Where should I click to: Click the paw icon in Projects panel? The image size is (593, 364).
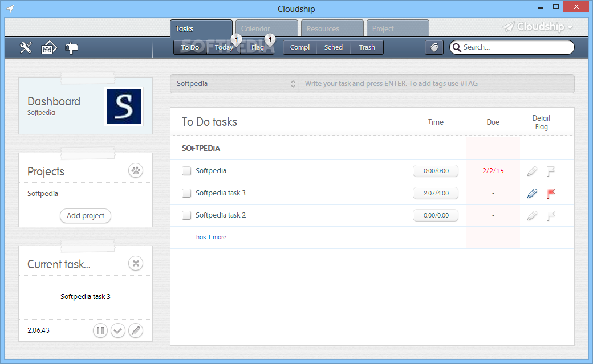(135, 171)
